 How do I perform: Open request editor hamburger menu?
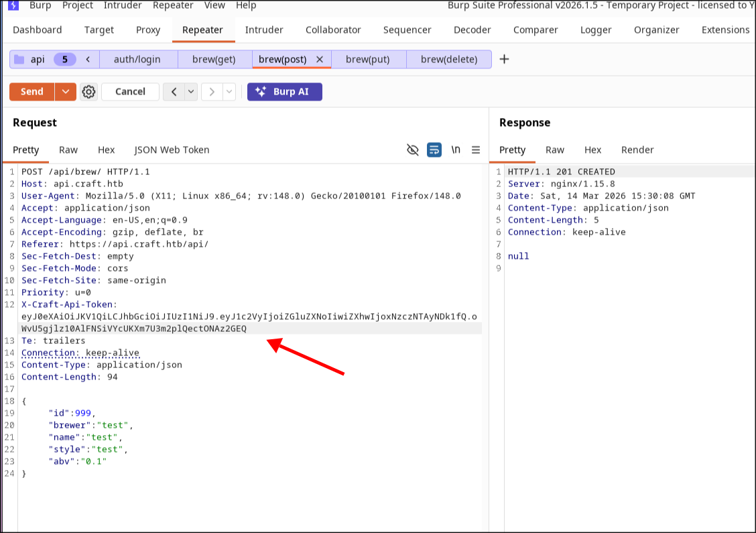(476, 150)
